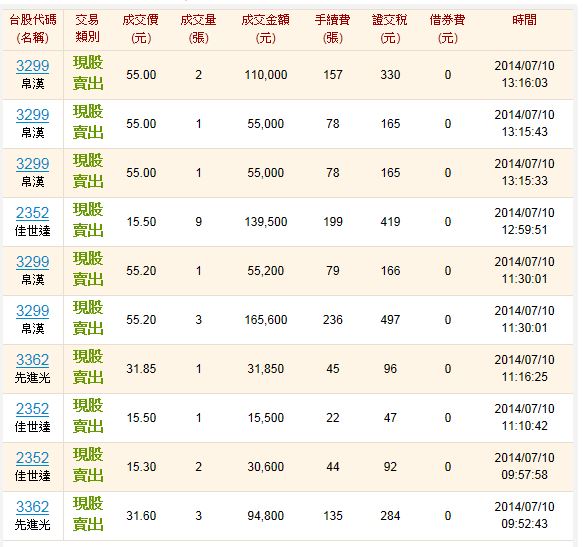Click the fee value 199
This screenshot has width=583, height=547.
coord(333,222)
